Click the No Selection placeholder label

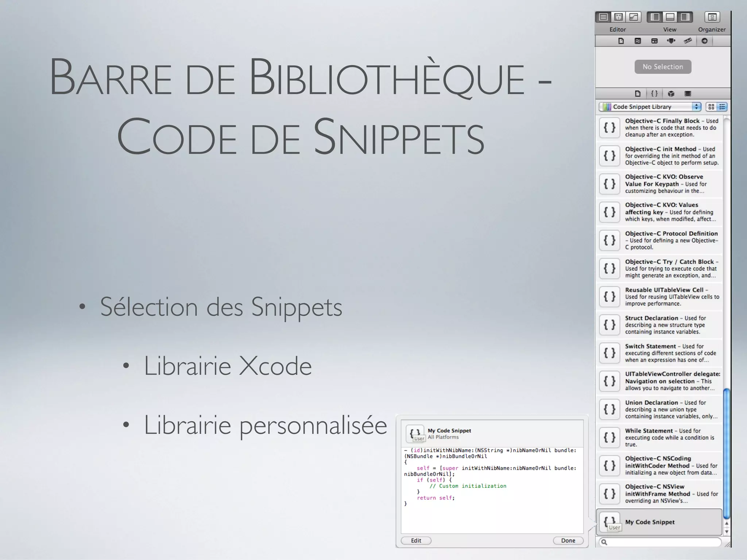[x=663, y=67]
